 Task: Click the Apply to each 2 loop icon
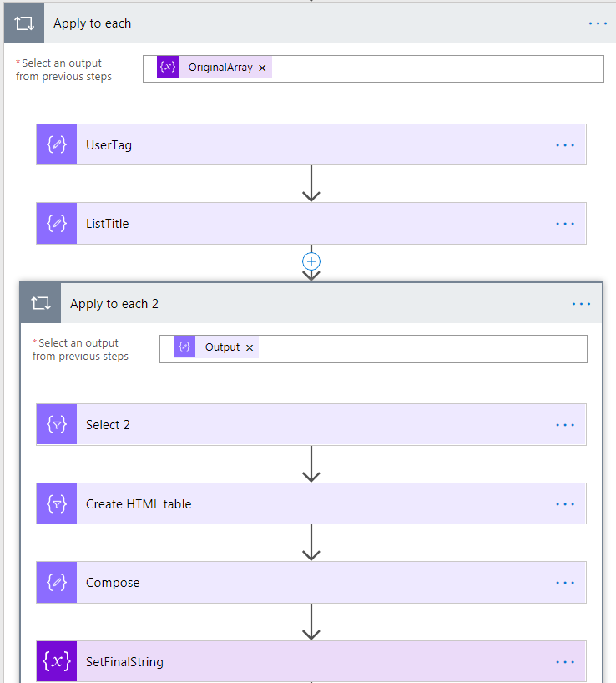[x=40, y=303]
